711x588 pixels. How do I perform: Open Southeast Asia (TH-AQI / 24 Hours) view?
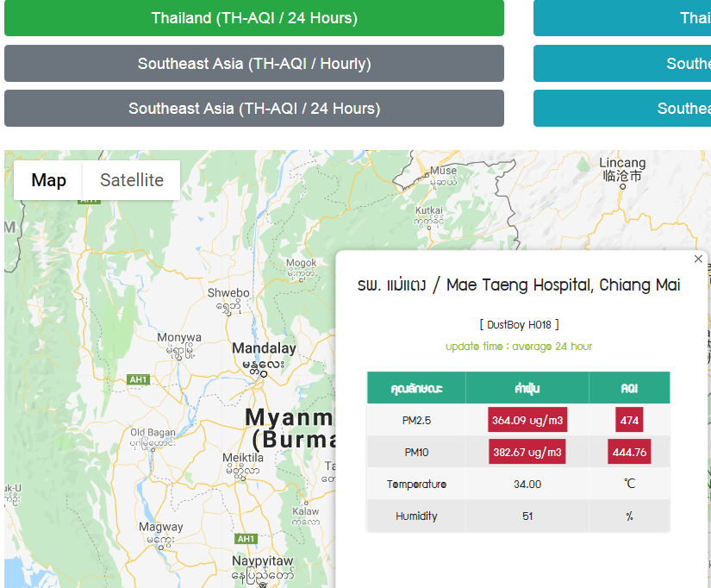click(x=254, y=109)
